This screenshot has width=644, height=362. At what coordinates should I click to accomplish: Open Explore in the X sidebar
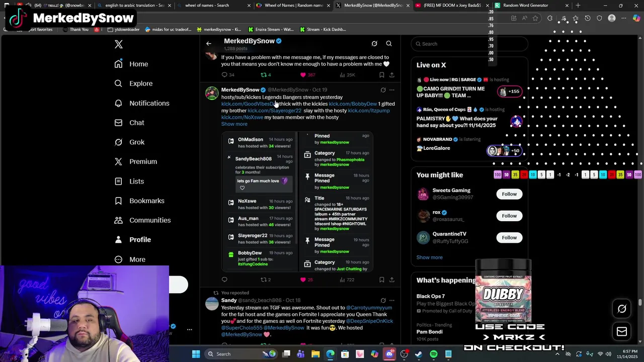point(133,83)
